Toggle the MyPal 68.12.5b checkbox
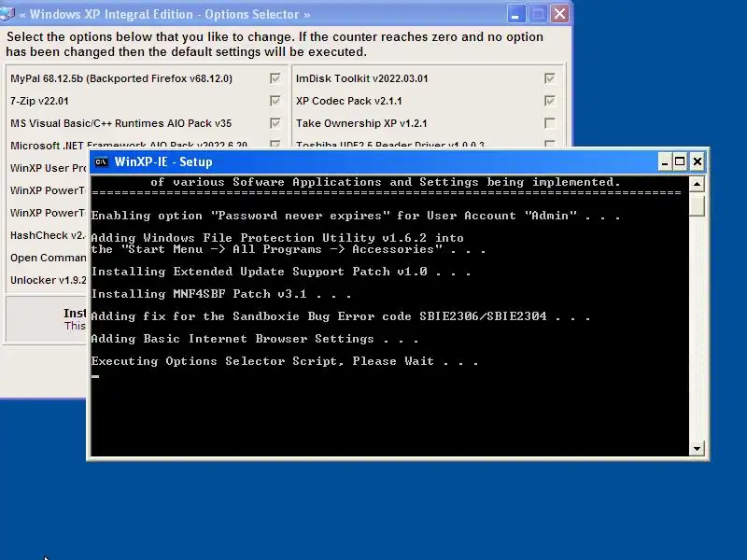The image size is (747, 560). (275, 78)
